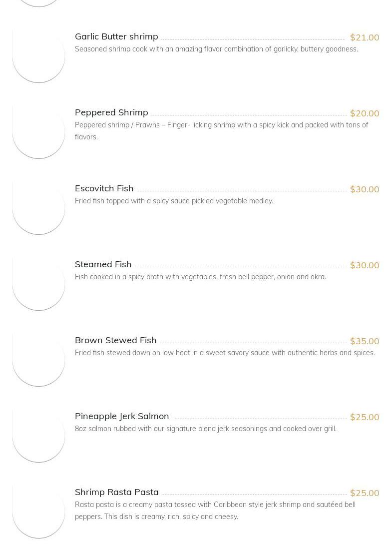Click the Garlic Butter shrimp thumbnail image
This screenshot has height=555, width=392.
click(x=38, y=56)
